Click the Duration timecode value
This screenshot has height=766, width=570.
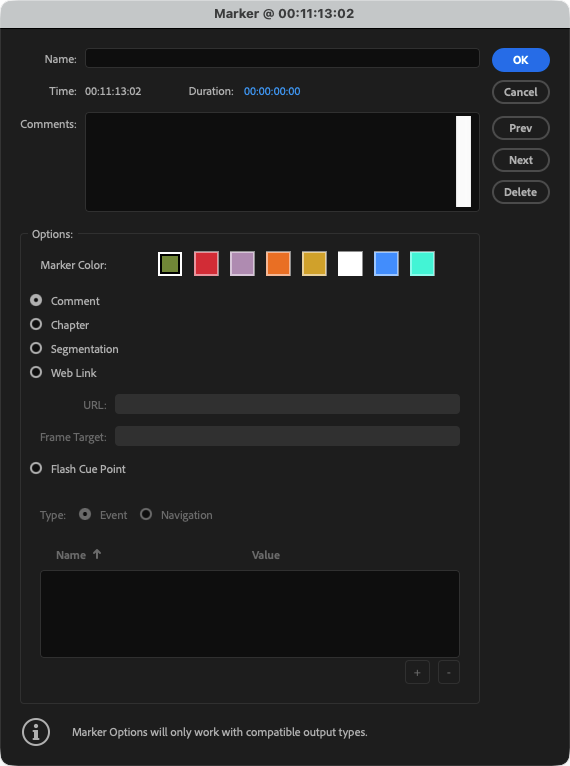coord(272,91)
